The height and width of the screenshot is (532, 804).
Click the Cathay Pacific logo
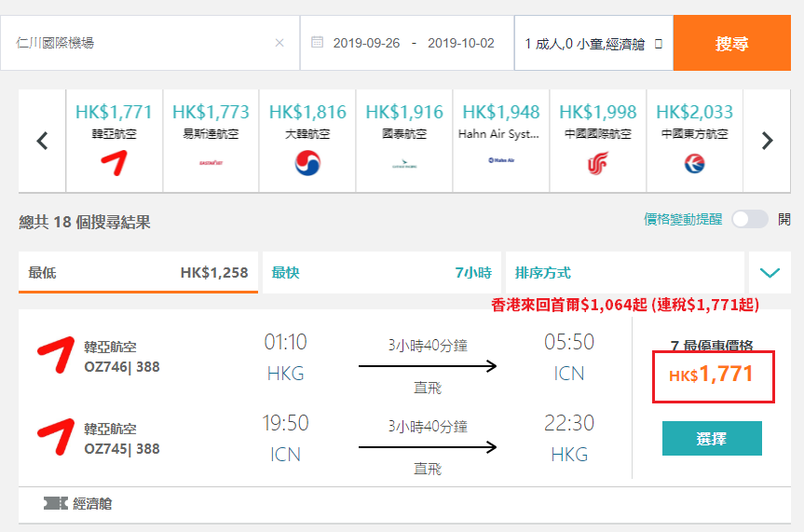click(x=404, y=164)
